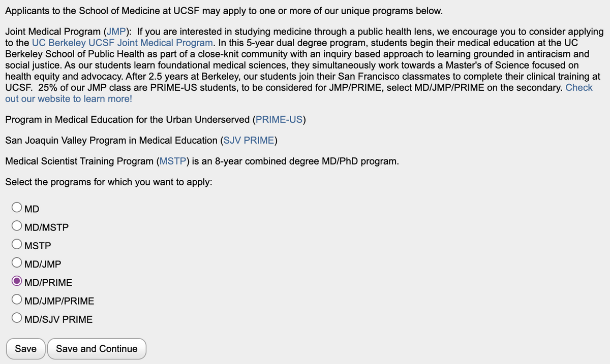
Task: Choose the MD/JMP/PRIME radio option
Action: click(17, 300)
